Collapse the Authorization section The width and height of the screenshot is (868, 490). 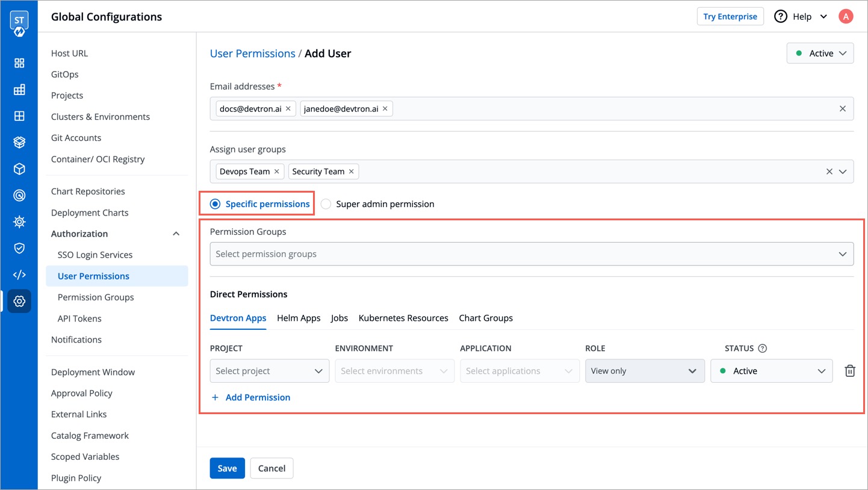click(x=176, y=234)
